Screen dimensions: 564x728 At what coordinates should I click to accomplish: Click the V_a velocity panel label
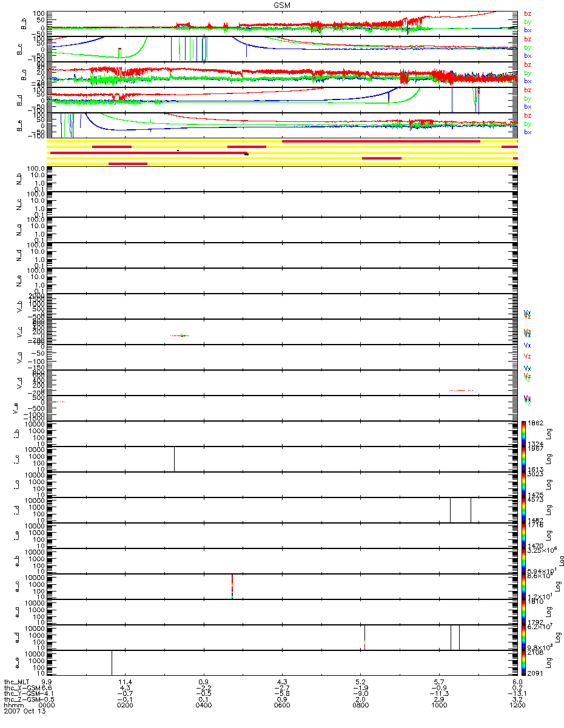[18, 357]
